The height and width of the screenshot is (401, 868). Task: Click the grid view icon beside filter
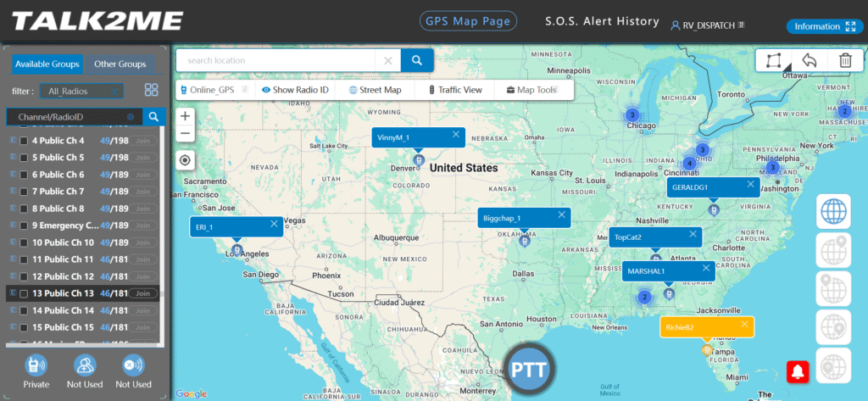coord(152,90)
